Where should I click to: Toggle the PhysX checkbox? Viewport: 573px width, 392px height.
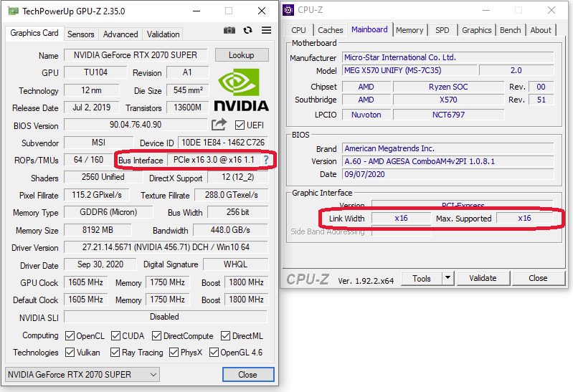pos(174,352)
